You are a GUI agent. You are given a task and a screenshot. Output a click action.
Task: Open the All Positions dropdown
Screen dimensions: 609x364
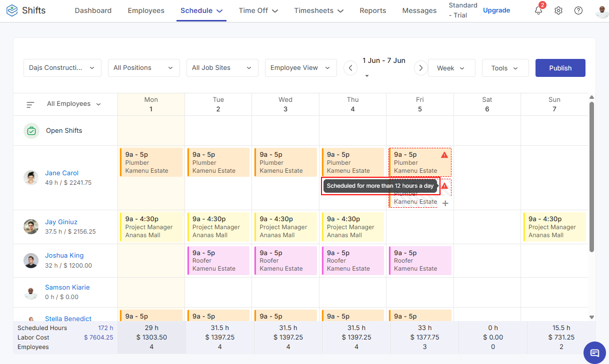click(144, 68)
